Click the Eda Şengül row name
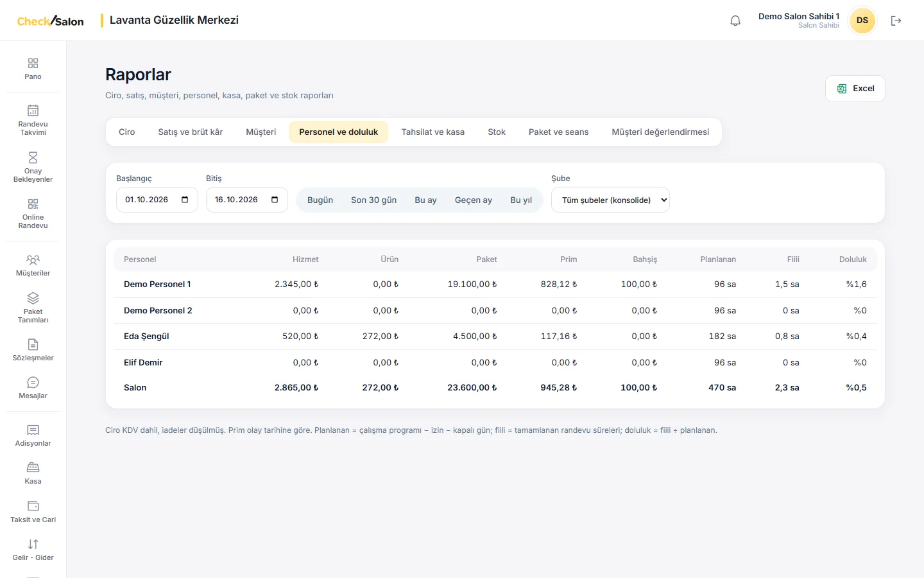Screen dimensions: 924x578 146,337
